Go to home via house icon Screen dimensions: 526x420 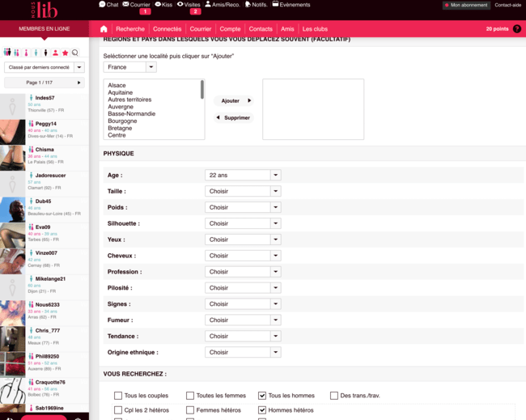tap(104, 29)
